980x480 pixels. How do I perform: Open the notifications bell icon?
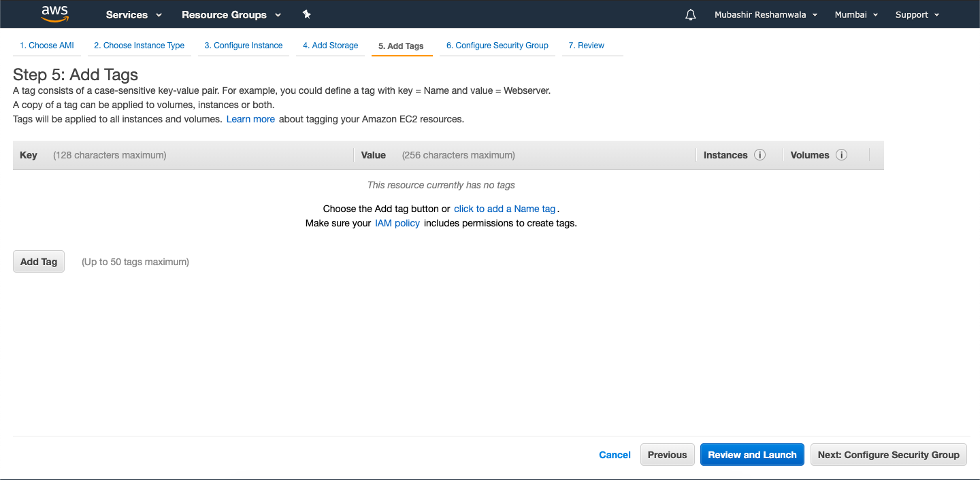point(691,14)
